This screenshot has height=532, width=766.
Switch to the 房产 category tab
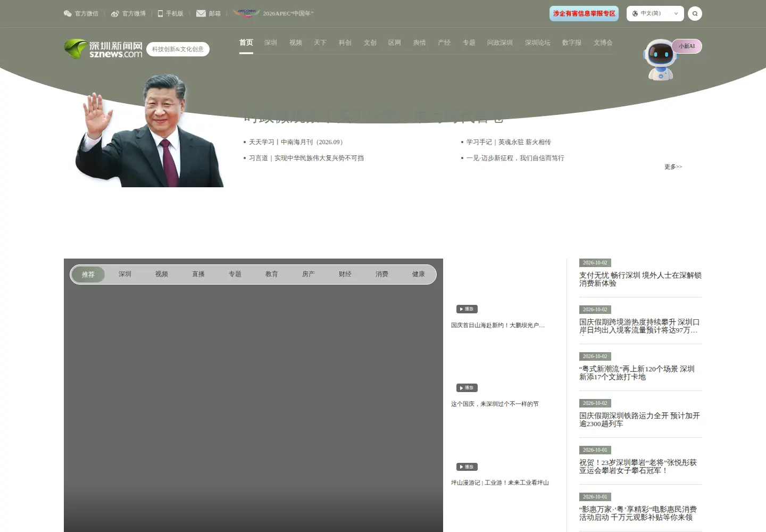[x=309, y=274]
